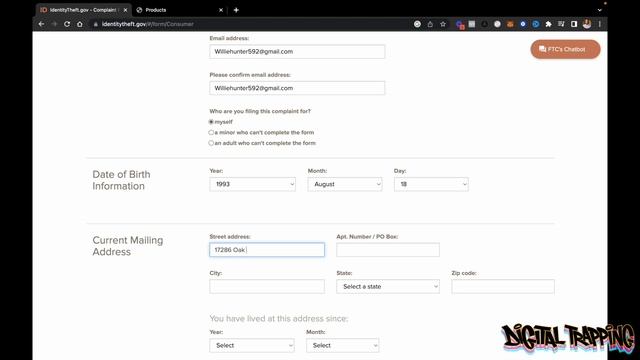
Task: Close the Products tab
Action: (x=221, y=10)
